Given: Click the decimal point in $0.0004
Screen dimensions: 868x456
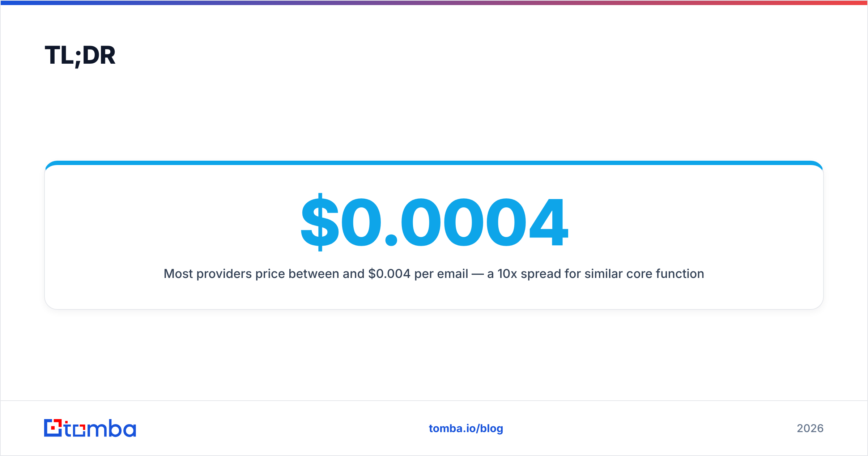Looking at the screenshot, I should coord(391,240).
